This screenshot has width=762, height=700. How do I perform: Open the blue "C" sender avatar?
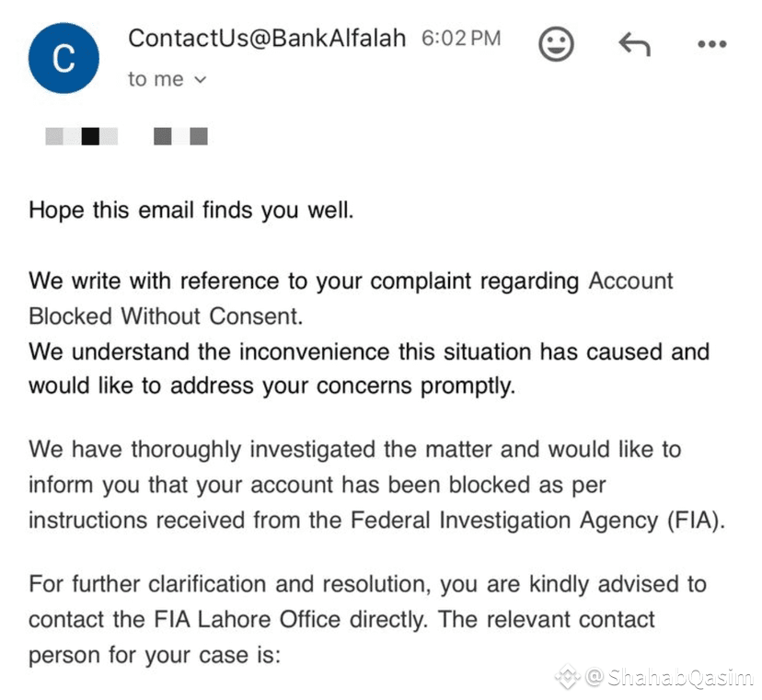click(x=63, y=58)
